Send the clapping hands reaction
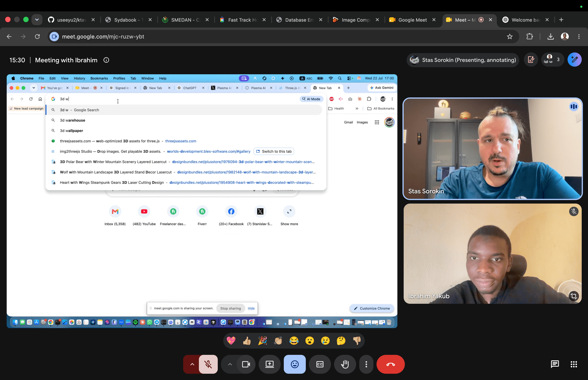The height and width of the screenshot is (380, 588). tap(278, 341)
